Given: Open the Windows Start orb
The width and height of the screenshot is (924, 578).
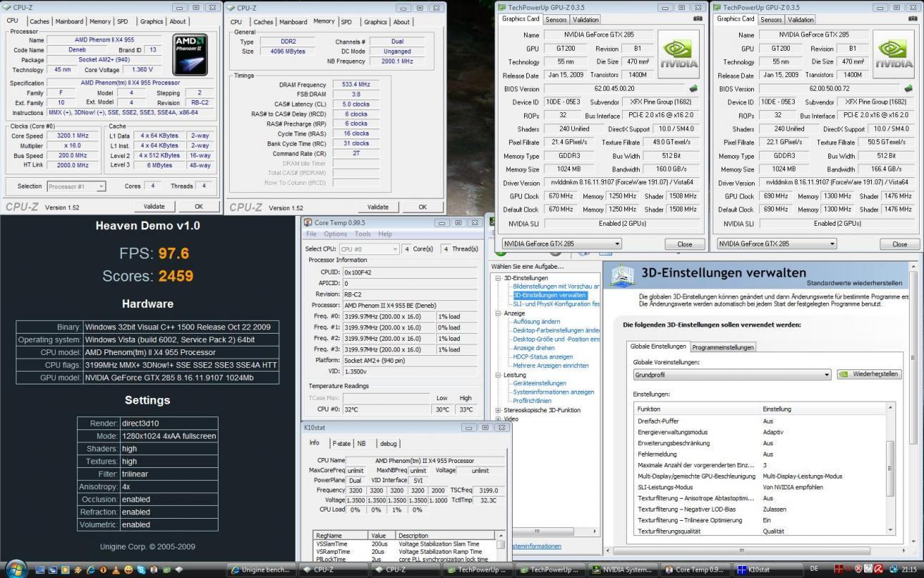Looking at the screenshot, I should pyautogui.click(x=16, y=569).
